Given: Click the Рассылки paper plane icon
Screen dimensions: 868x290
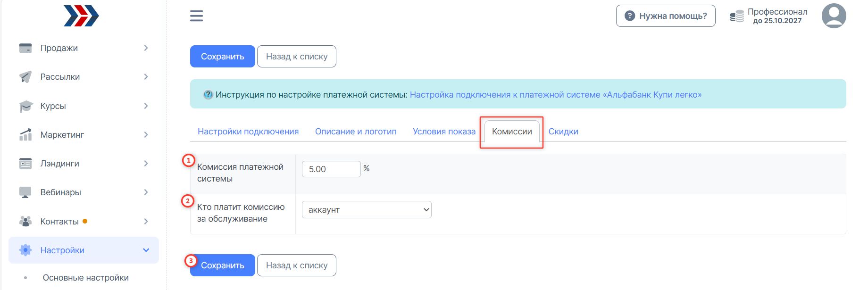Looking at the screenshot, I should 25,77.
